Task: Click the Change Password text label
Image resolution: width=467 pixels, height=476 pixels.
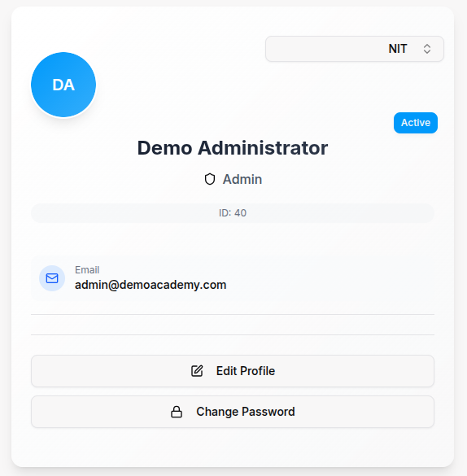Action: [x=246, y=412]
